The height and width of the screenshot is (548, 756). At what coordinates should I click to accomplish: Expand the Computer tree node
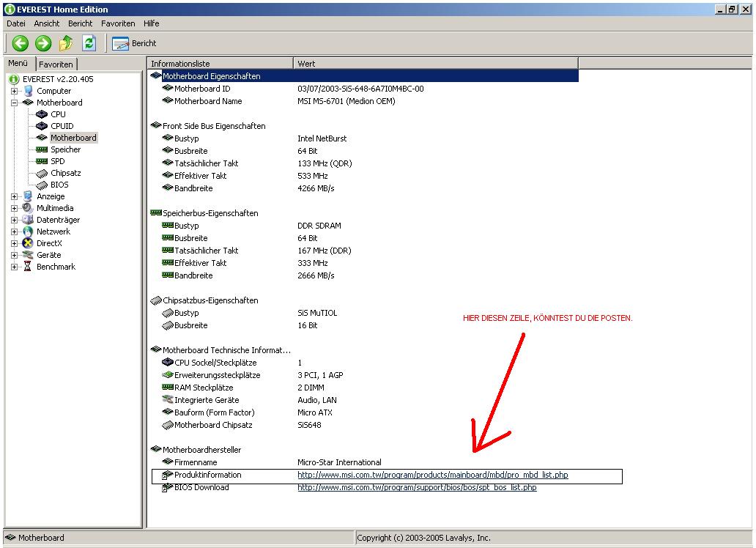tap(14, 91)
